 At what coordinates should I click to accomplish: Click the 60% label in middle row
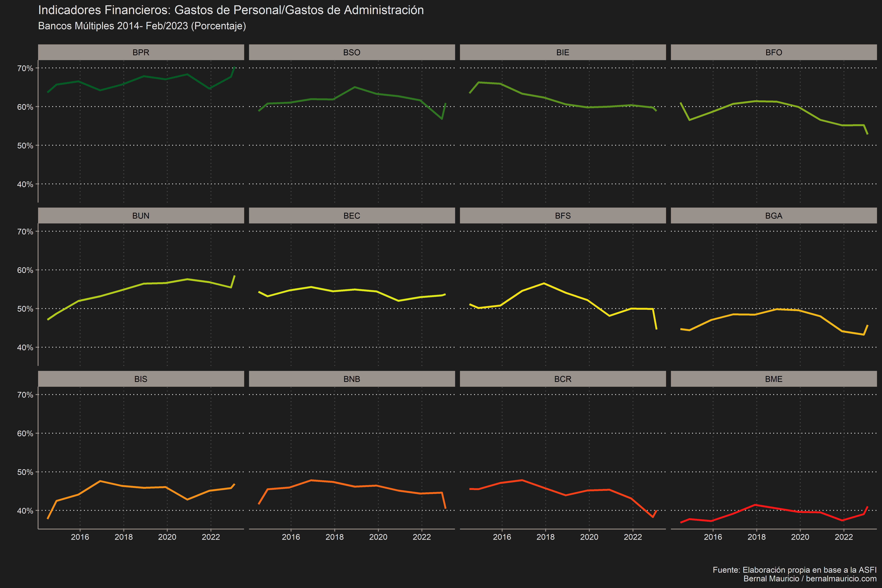tap(25, 270)
